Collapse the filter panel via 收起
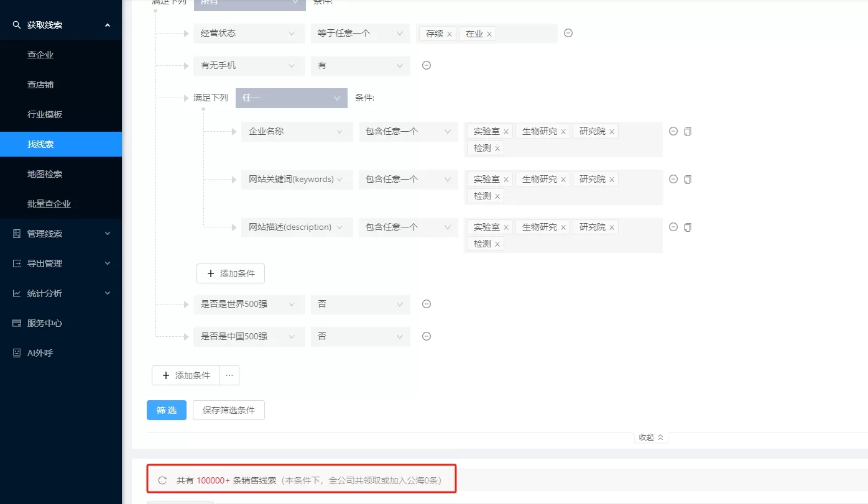Viewport: 868px width, 504px height. tap(650, 438)
